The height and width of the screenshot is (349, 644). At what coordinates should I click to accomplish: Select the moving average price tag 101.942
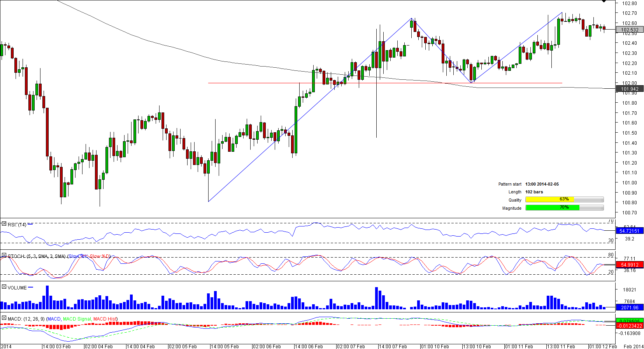click(x=629, y=89)
